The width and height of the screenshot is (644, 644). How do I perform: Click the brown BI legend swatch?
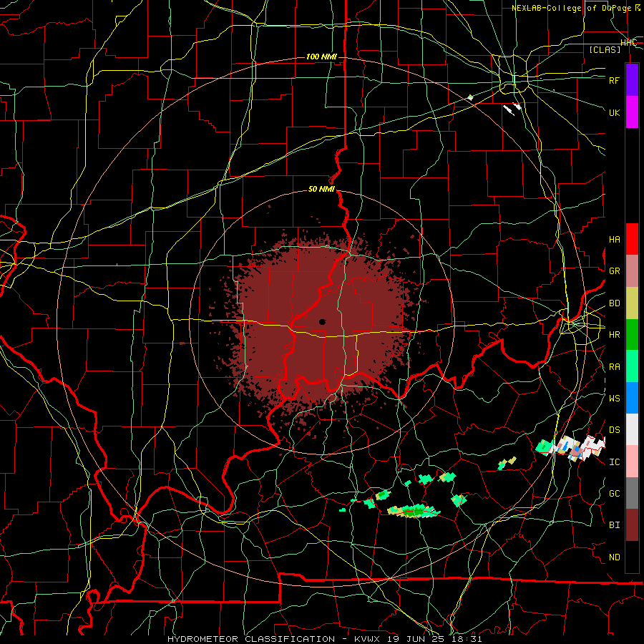pos(632,525)
